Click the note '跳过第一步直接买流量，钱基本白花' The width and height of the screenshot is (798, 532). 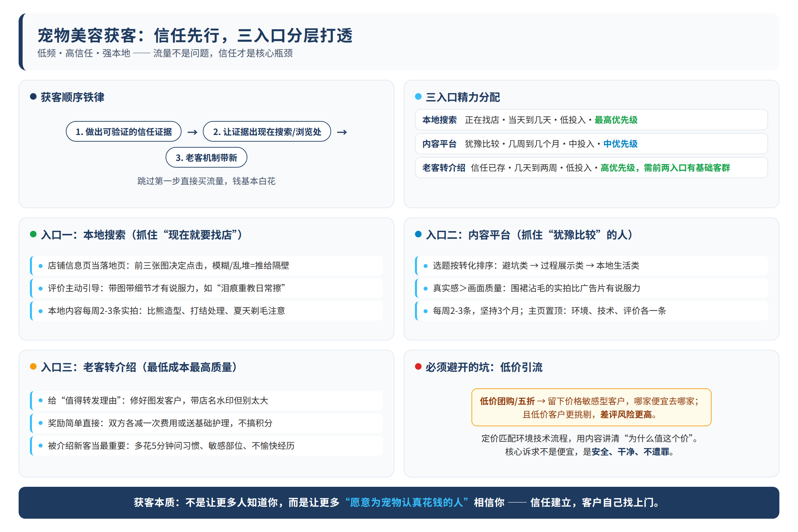[206, 181]
